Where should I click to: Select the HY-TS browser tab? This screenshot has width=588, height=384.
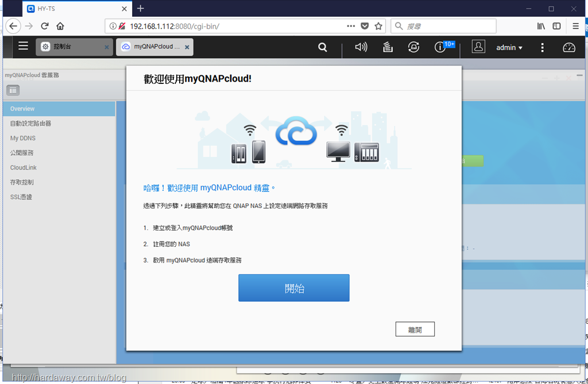tap(77, 9)
